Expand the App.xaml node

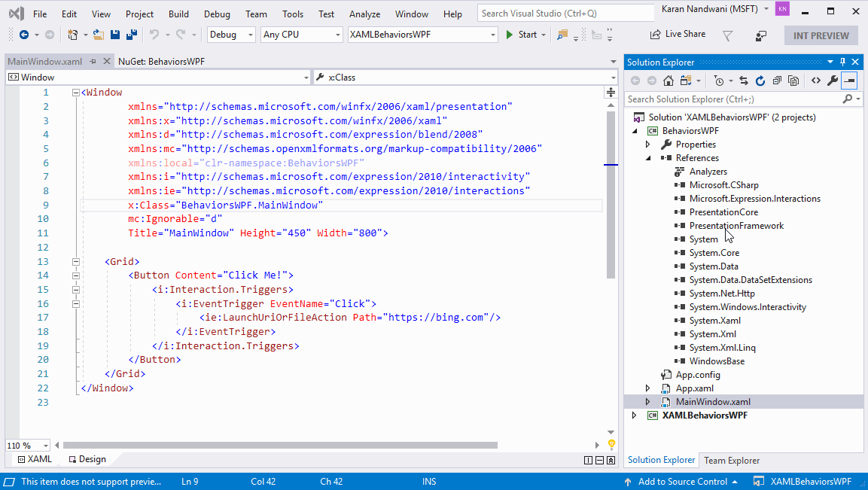(647, 388)
